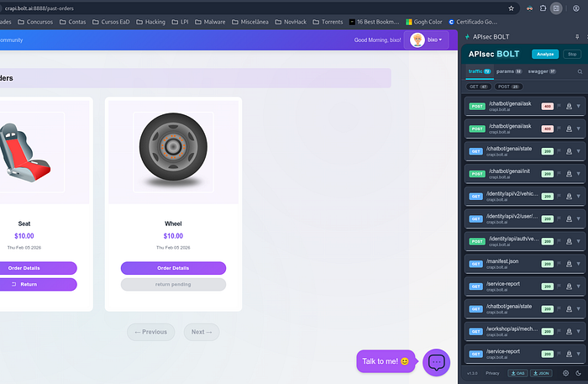Expand the /identity/api/v2/vehic... request row
Screen dimensions: 588x384
click(579, 196)
